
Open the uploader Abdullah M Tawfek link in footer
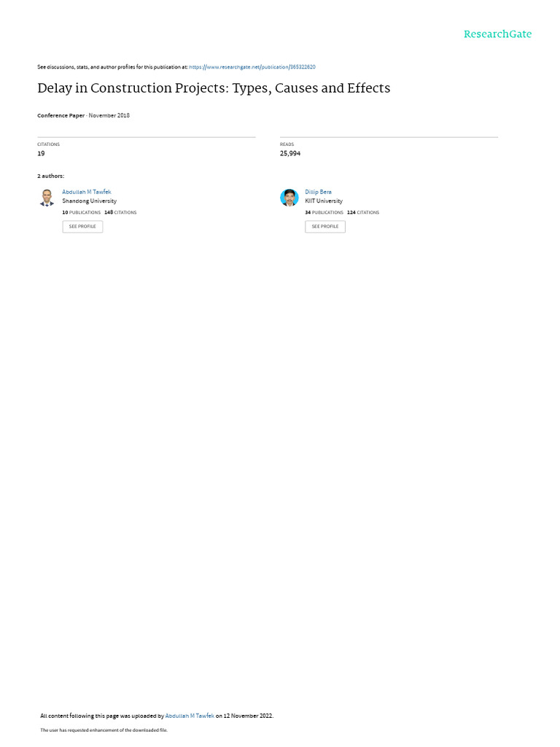click(190, 716)
